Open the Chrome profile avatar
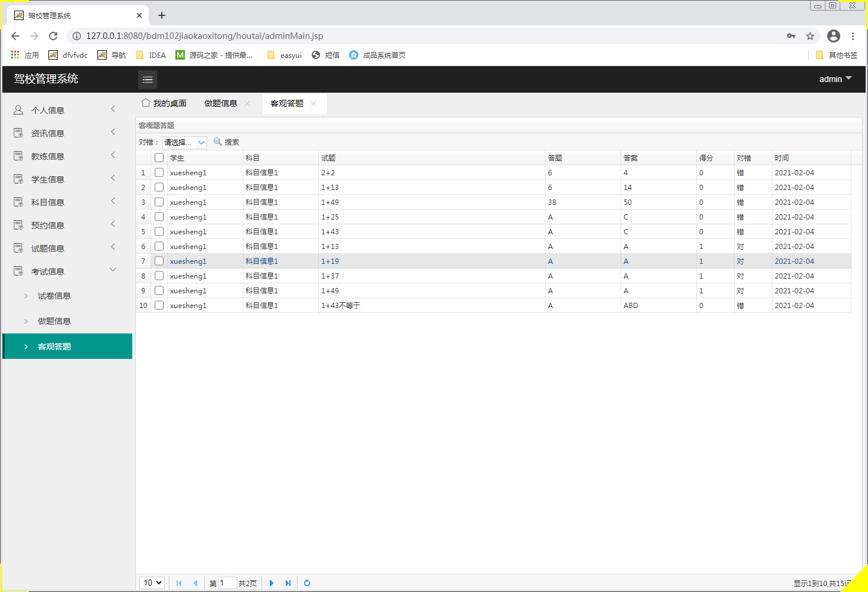Image resolution: width=868 pixels, height=592 pixels. (834, 36)
